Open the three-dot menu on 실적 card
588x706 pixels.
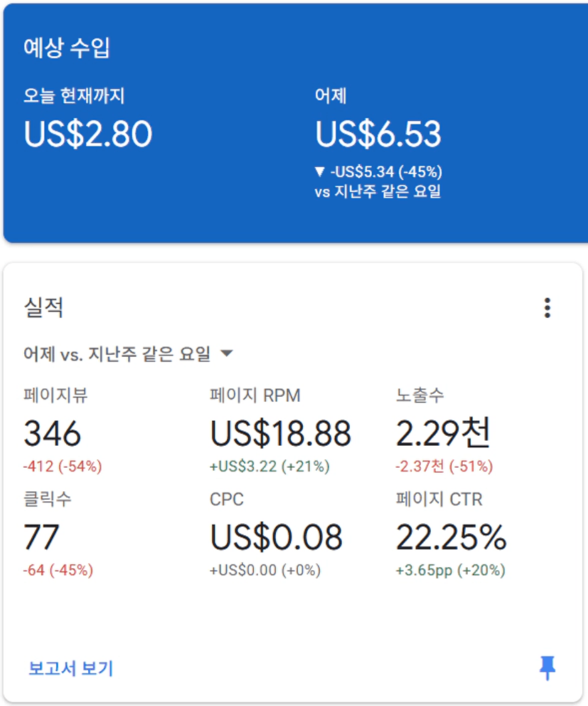[547, 308]
